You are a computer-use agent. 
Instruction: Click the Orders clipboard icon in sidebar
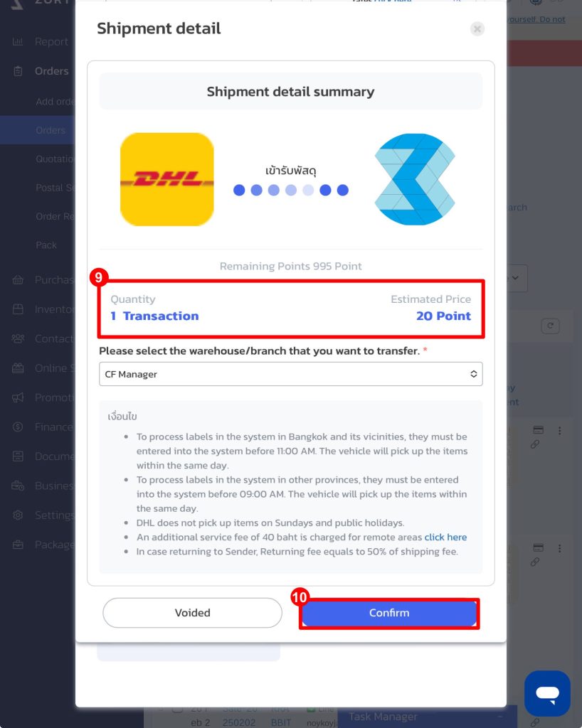pyautogui.click(x=18, y=71)
